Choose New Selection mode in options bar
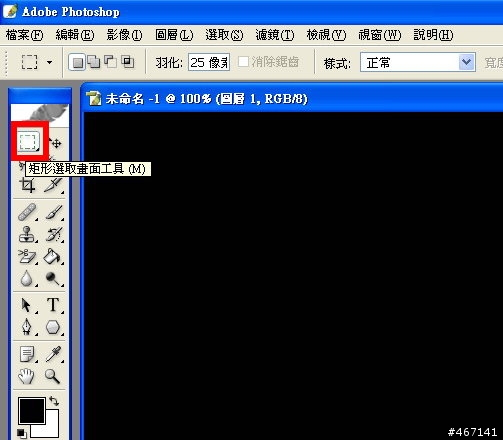Viewport: 503px width, 440px height. click(x=77, y=62)
